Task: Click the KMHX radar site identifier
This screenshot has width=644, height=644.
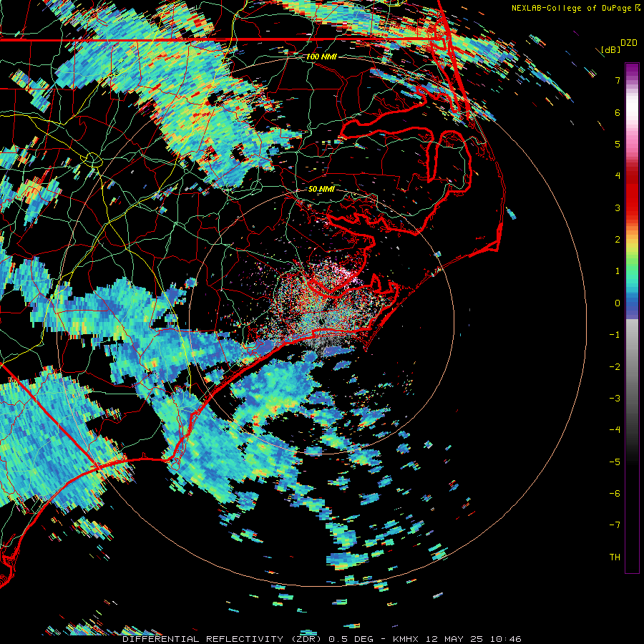Action: 406,639
